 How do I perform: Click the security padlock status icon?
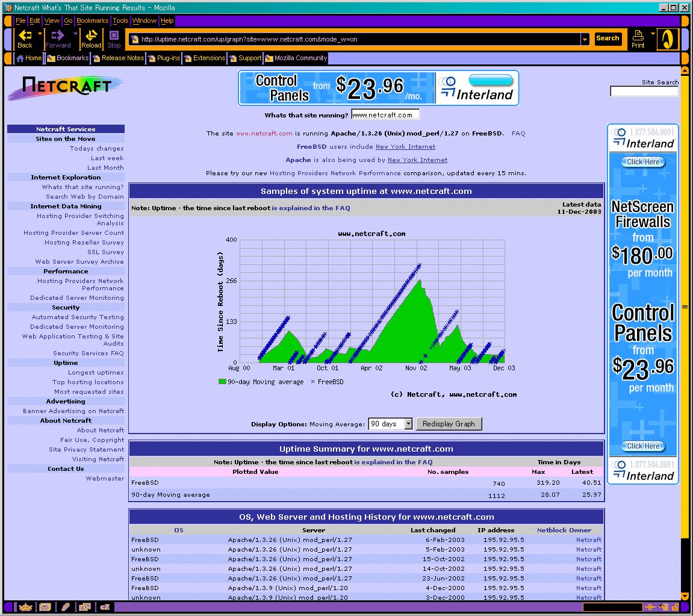point(675,607)
